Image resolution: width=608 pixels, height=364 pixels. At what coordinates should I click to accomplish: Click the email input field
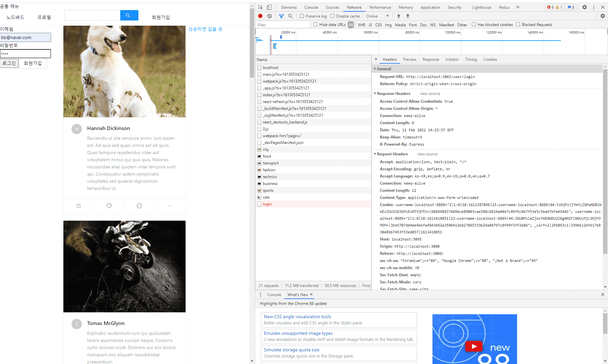(25, 37)
